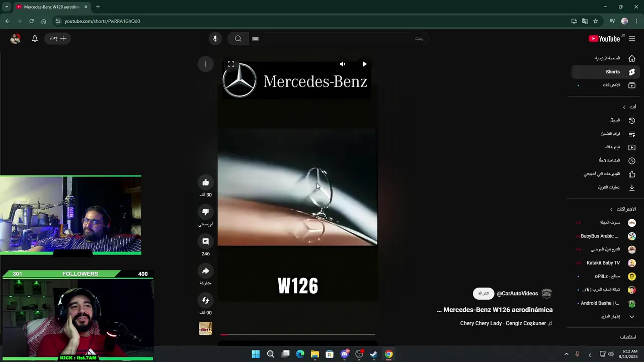Close the Mercedes-Benz W126 tab
The height and width of the screenshot is (362, 644).
click(x=86, y=7)
